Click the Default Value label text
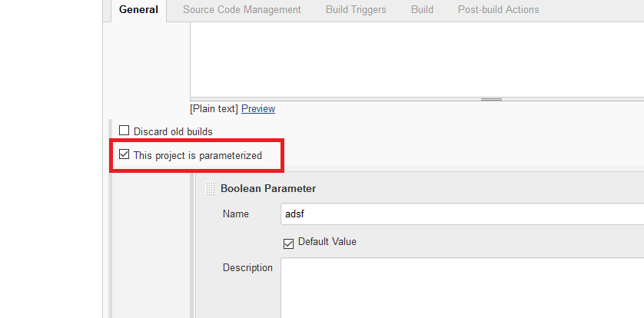 coord(327,242)
